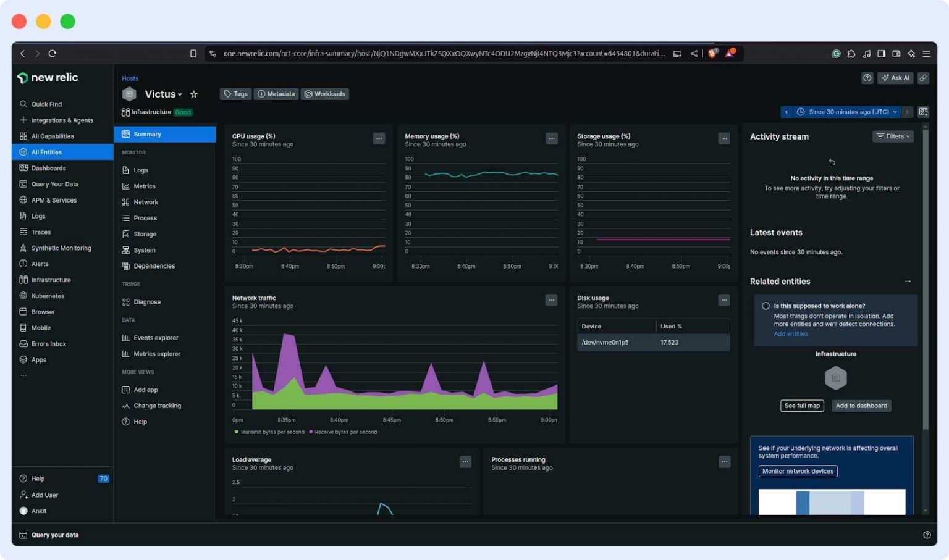Open Quick Find in the sidebar
The height and width of the screenshot is (560, 949).
(46, 104)
